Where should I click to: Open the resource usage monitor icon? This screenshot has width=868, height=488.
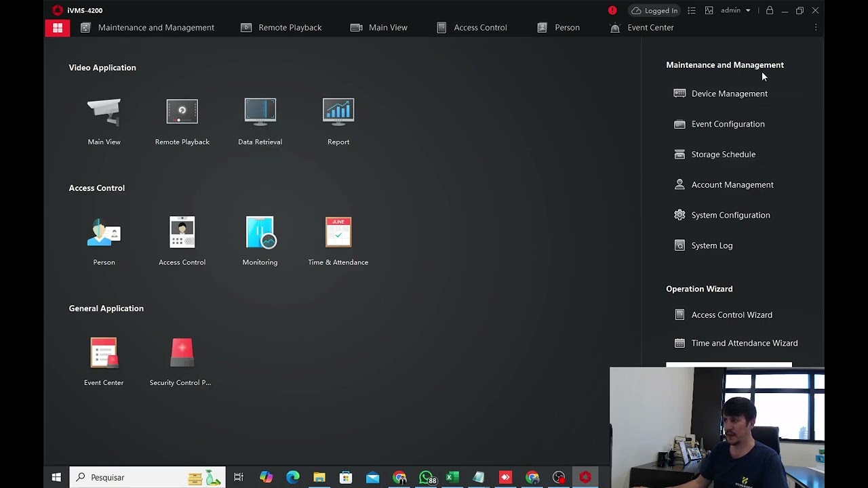pos(709,10)
